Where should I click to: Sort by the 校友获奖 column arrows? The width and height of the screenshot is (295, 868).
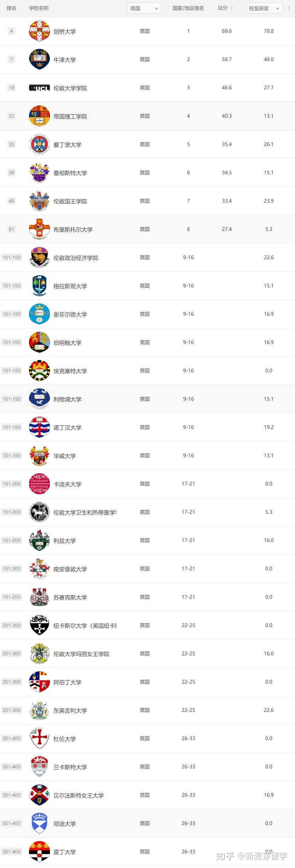[x=289, y=8]
